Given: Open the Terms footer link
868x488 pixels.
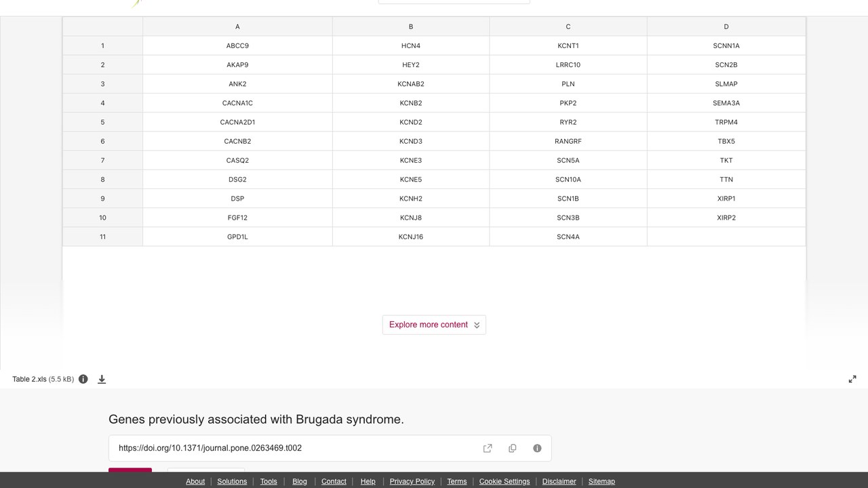Looking at the screenshot, I should [457, 481].
